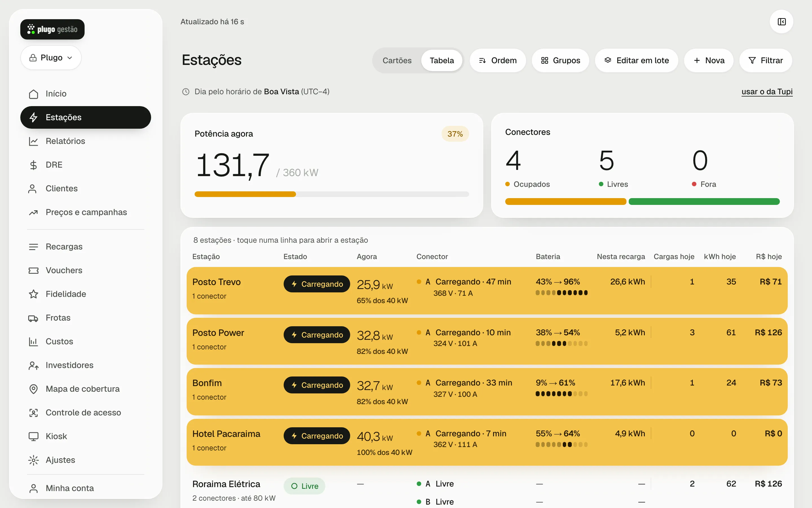Open the Ordem sorting options
812x508 pixels.
(x=498, y=60)
